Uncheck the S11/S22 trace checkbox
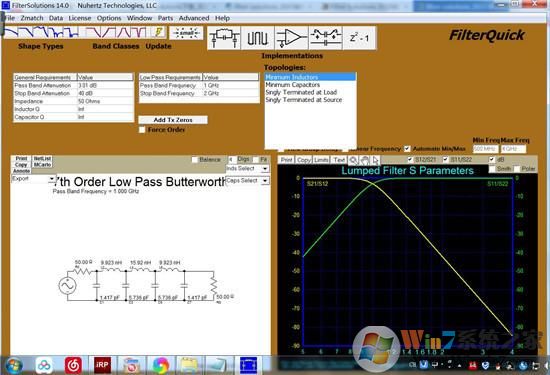550x375 pixels. point(445,160)
